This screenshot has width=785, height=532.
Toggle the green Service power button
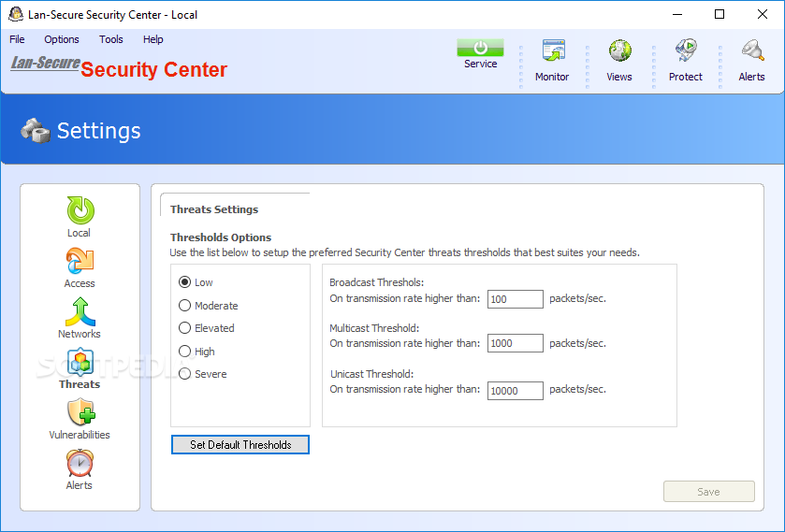click(x=480, y=48)
